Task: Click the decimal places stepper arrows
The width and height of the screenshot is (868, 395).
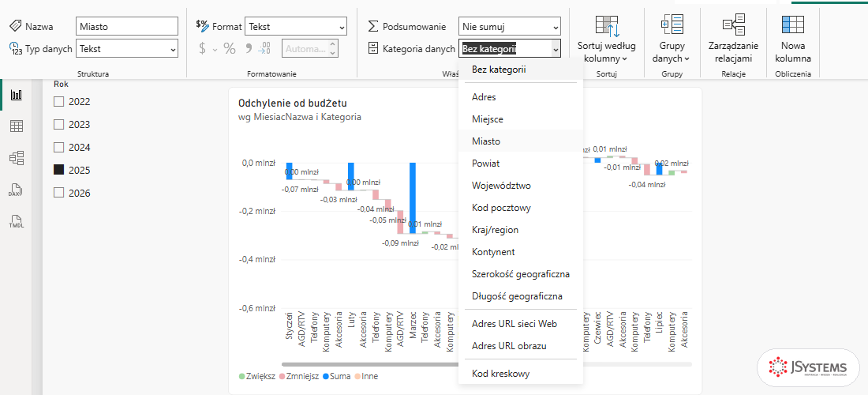Action: (332, 49)
